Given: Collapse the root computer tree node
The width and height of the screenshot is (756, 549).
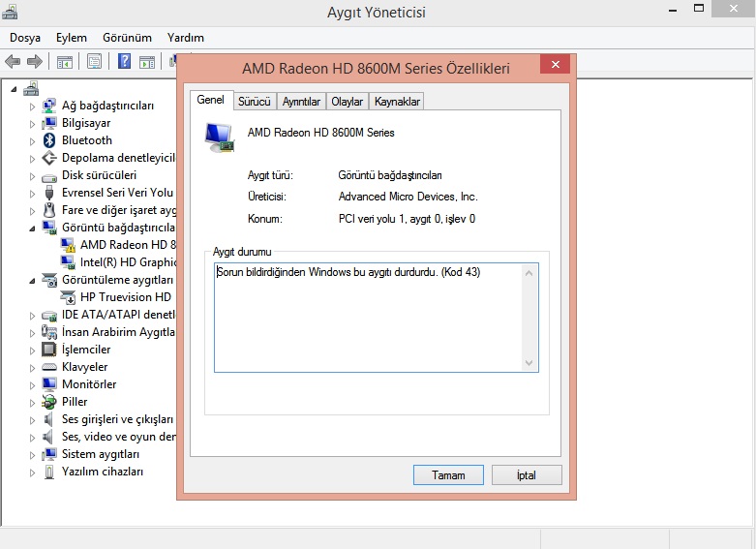Looking at the screenshot, I should coord(14,89).
